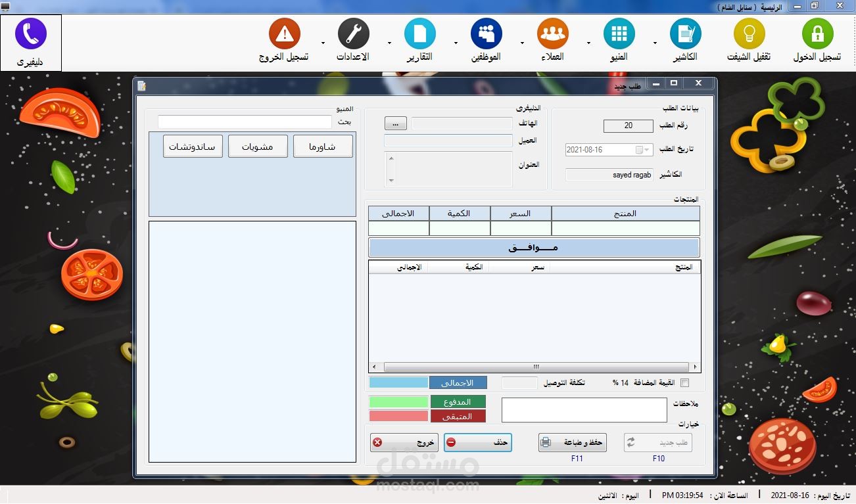The height and width of the screenshot is (504, 856).
Task: Expand the العملاء dropdown arrow
Action: (523, 43)
